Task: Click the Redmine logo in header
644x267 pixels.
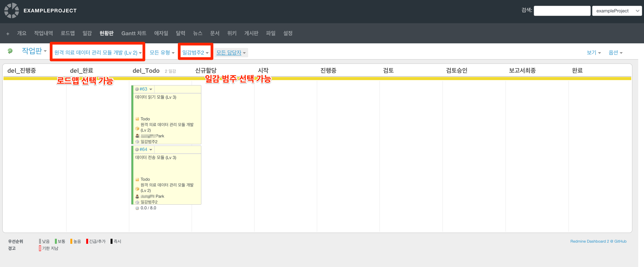Action: coord(12,10)
